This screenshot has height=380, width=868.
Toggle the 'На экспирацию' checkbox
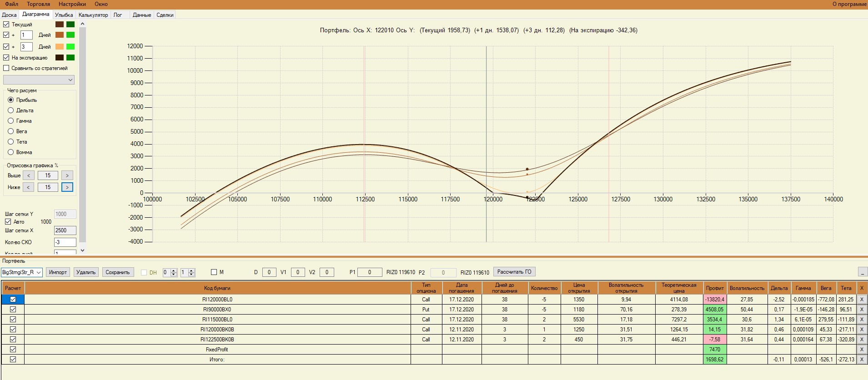[6, 58]
